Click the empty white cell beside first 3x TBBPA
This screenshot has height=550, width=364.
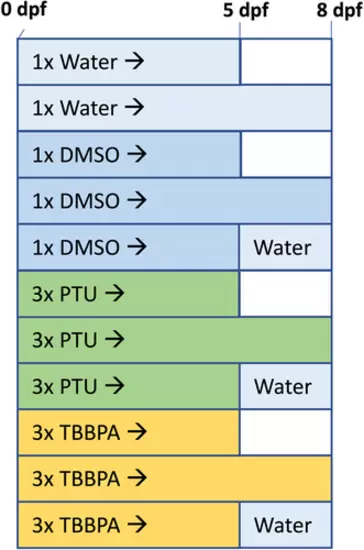285,432
